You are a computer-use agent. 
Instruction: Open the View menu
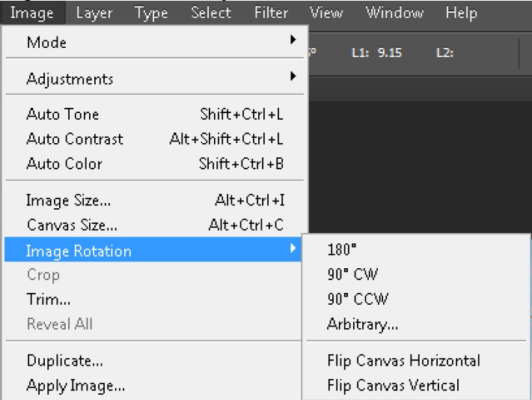tap(326, 13)
